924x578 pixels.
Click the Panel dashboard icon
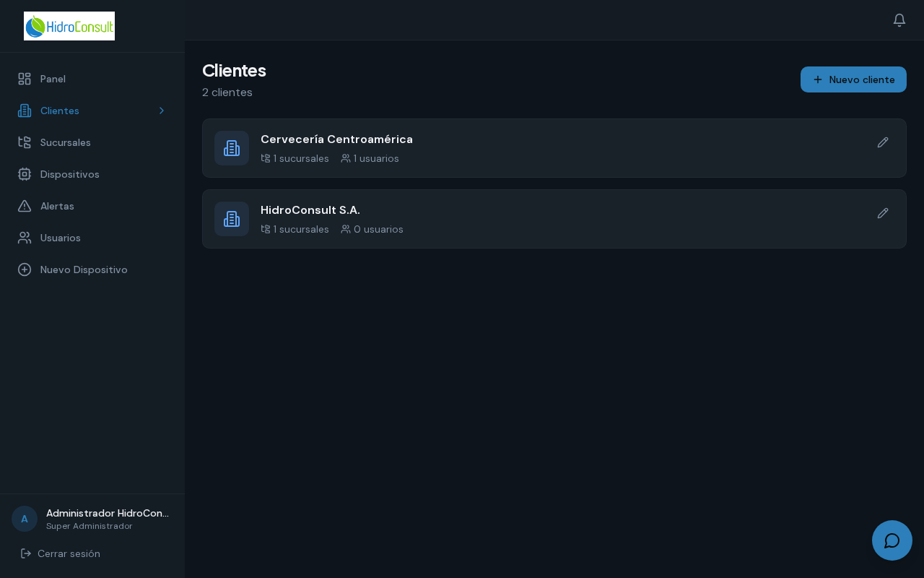(x=25, y=79)
